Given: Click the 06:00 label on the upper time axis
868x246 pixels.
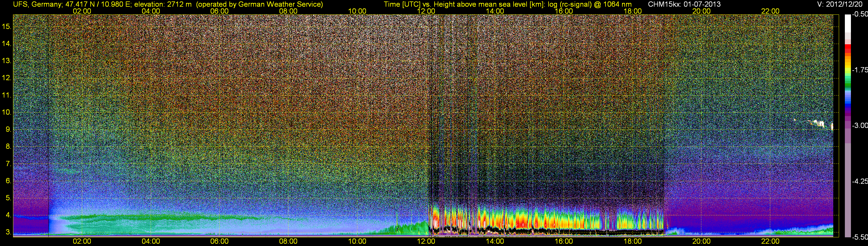Looking at the screenshot, I should (219, 11).
